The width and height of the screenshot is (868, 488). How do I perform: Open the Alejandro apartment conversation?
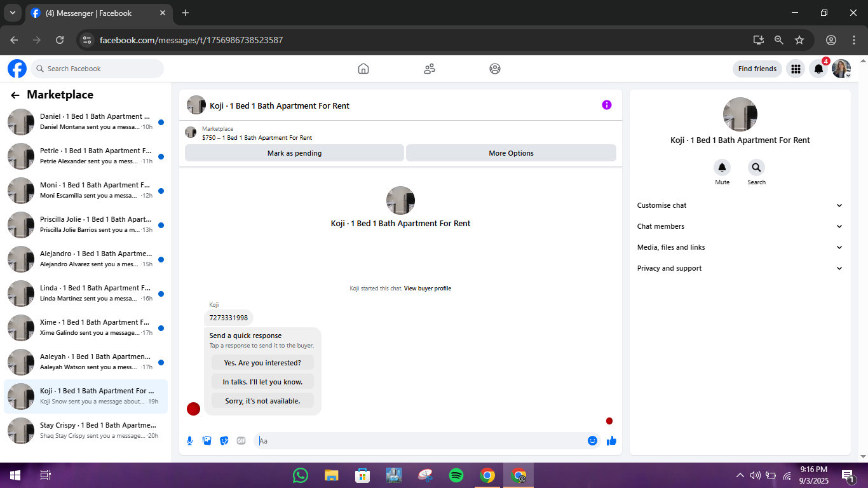(x=86, y=259)
